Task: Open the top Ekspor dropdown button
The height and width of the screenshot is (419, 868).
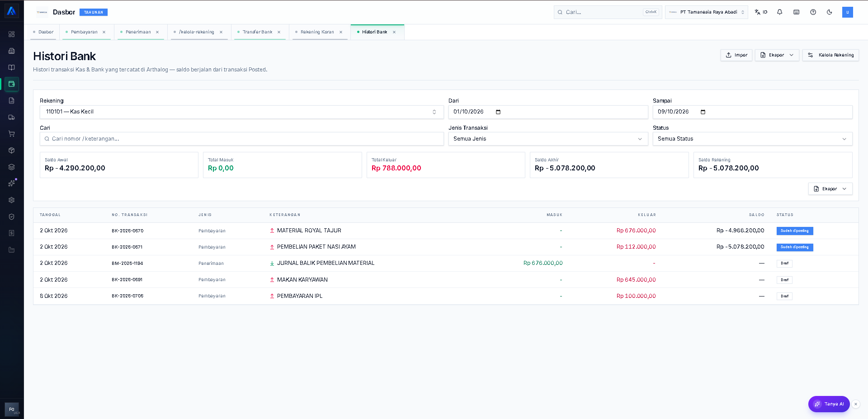Action: [777, 55]
